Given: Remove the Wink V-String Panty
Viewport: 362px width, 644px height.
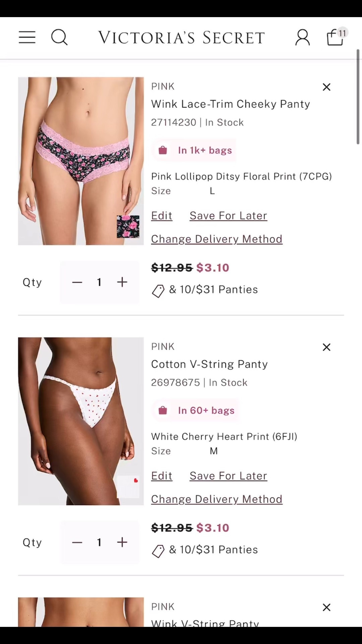Looking at the screenshot, I should click(x=326, y=607).
